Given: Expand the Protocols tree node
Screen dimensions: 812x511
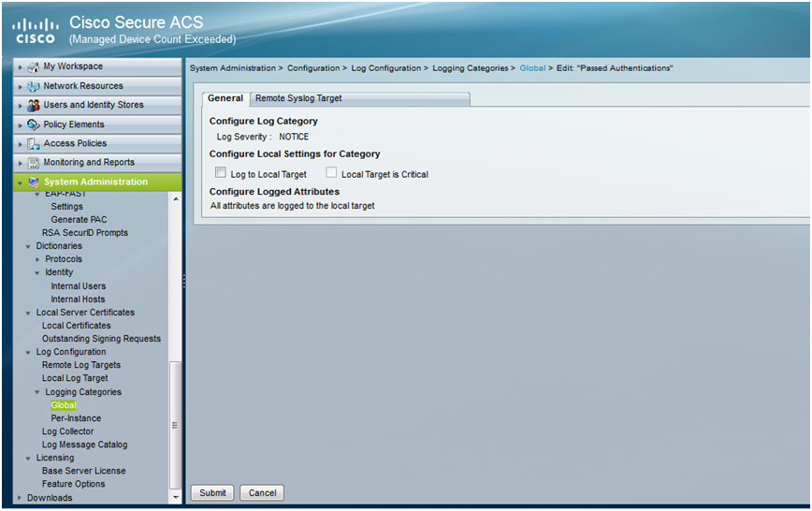Looking at the screenshot, I should tap(37, 259).
